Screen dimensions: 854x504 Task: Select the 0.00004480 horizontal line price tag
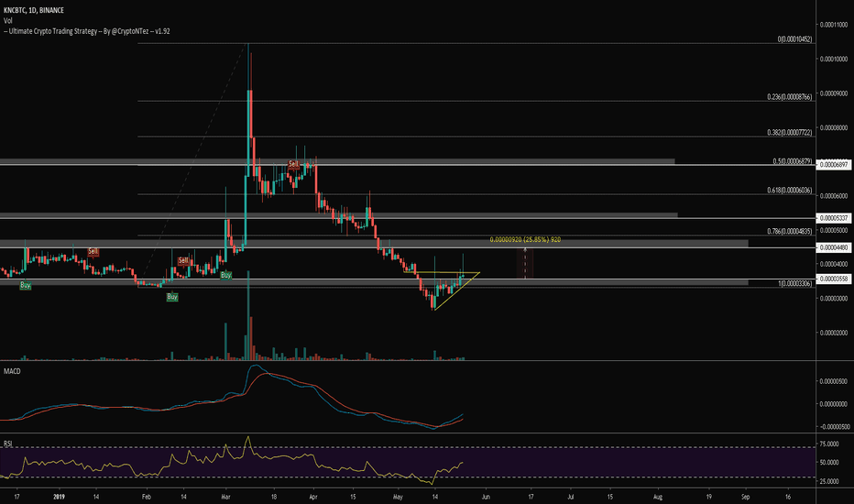(x=834, y=247)
